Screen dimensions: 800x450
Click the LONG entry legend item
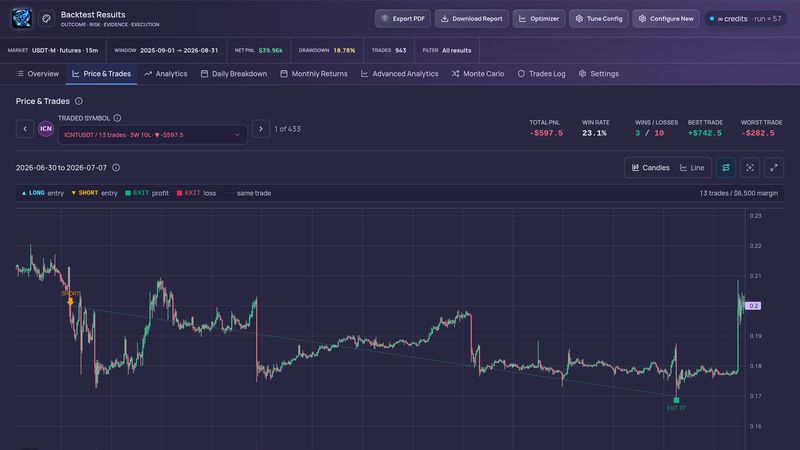(x=42, y=193)
